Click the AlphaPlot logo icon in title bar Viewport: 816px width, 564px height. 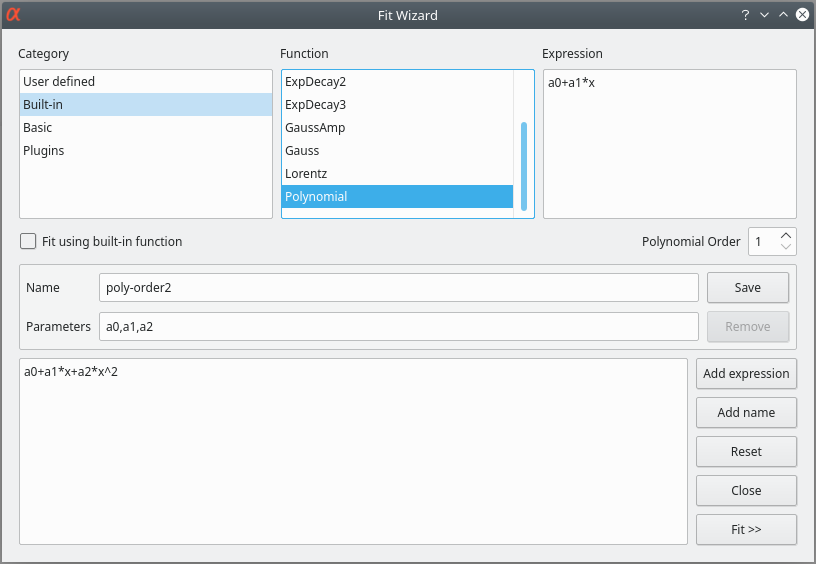(x=14, y=15)
